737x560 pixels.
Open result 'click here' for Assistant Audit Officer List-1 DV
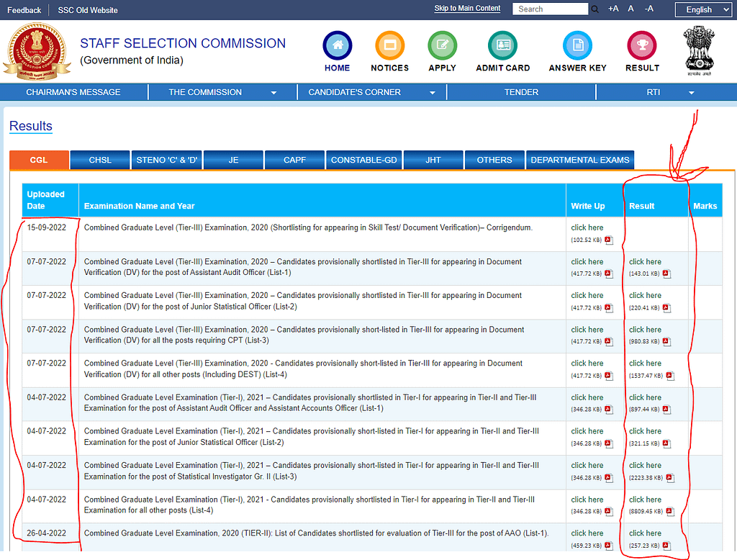pos(645,261)
